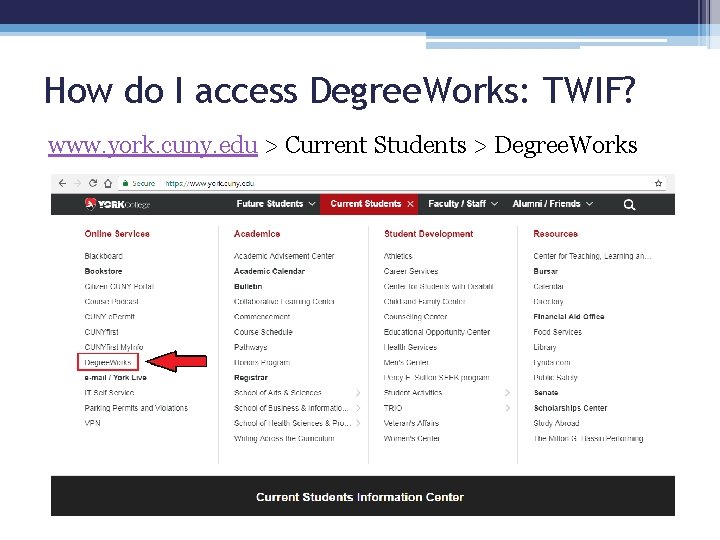Open Educational Opportunity Center link

tap(437, 332)
